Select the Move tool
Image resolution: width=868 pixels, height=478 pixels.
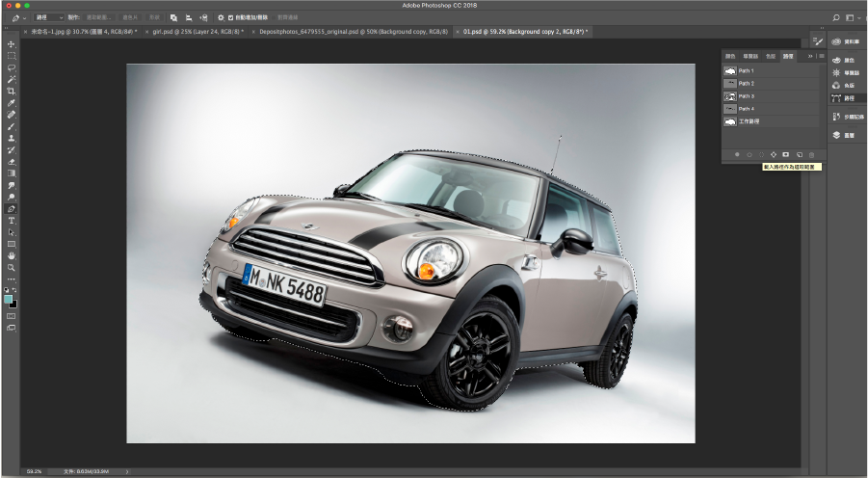12,44
